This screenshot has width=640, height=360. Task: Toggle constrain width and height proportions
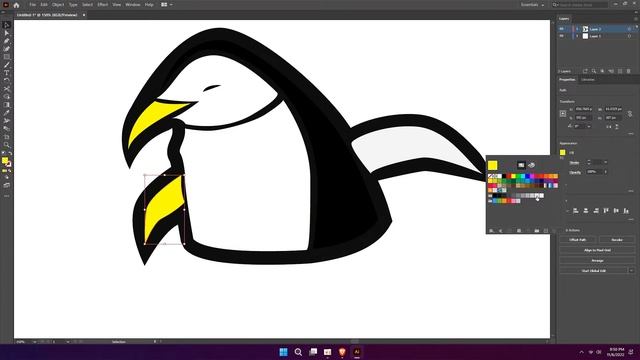[630, 113]
